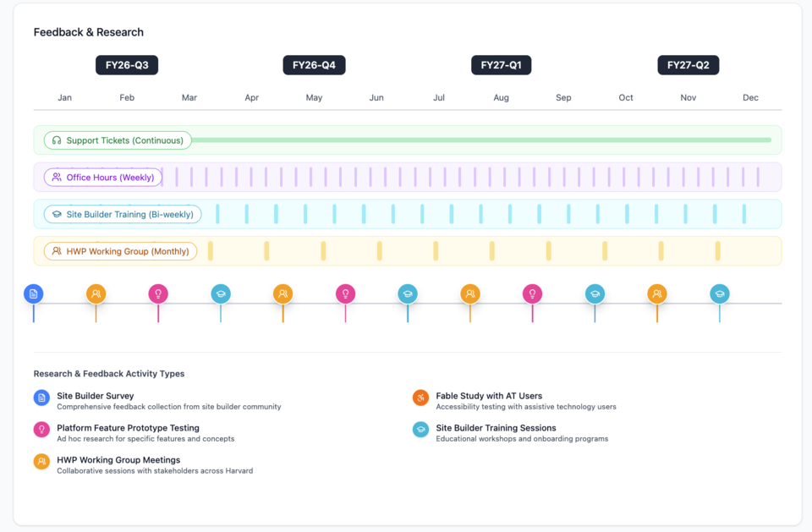812x532 pixels.
Task: Select the last orange HWP Working Group timeline marker
Action: [x=657, y=293]
